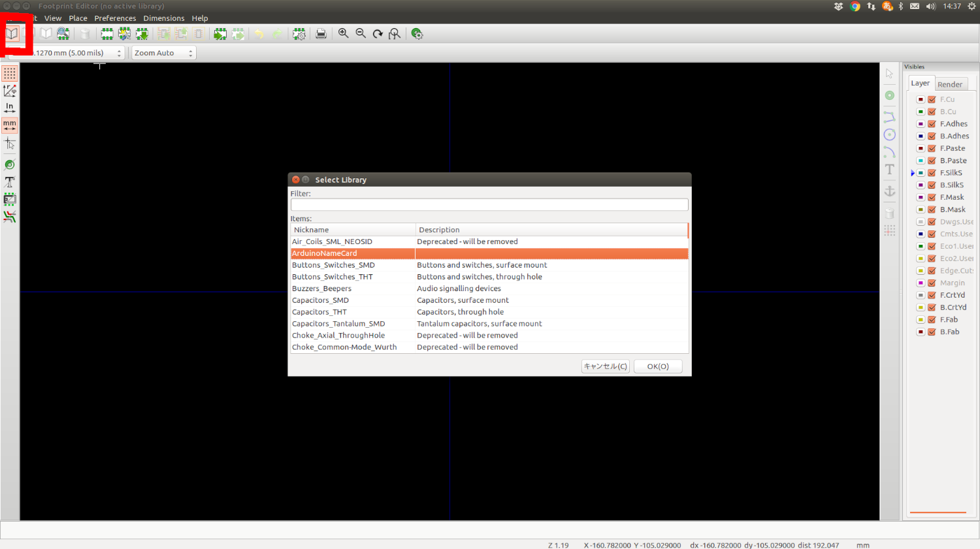980x549 pixels.
Task: Click the Redraw view icon
Action: click(378, 34)
